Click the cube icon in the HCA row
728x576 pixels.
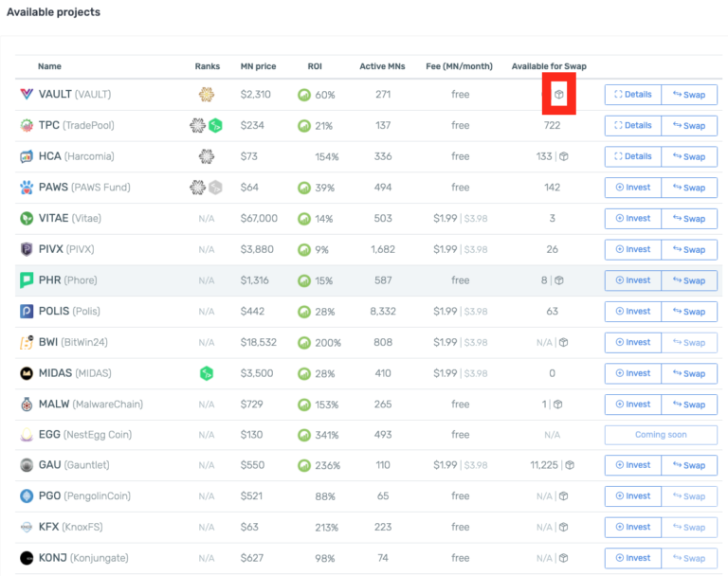click(563, 156)
